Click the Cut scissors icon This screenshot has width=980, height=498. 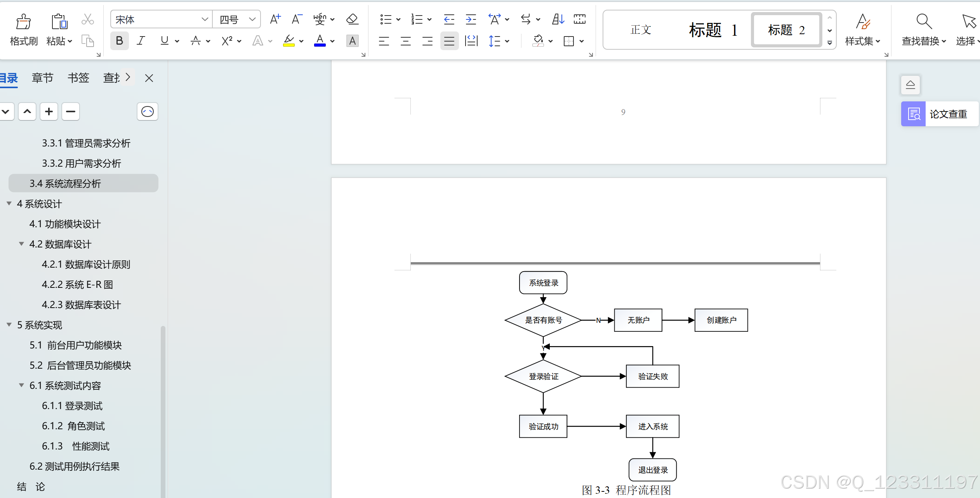tap(88, 19)
